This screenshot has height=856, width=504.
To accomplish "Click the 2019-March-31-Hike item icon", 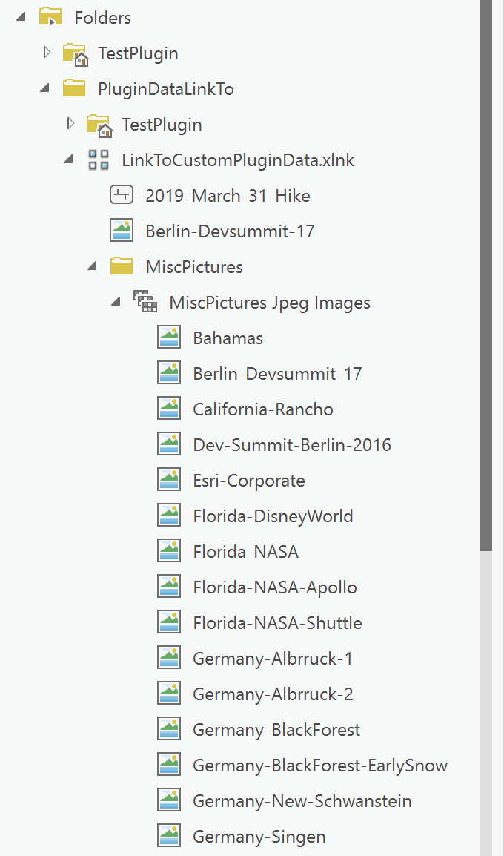I will click(121, 194).
